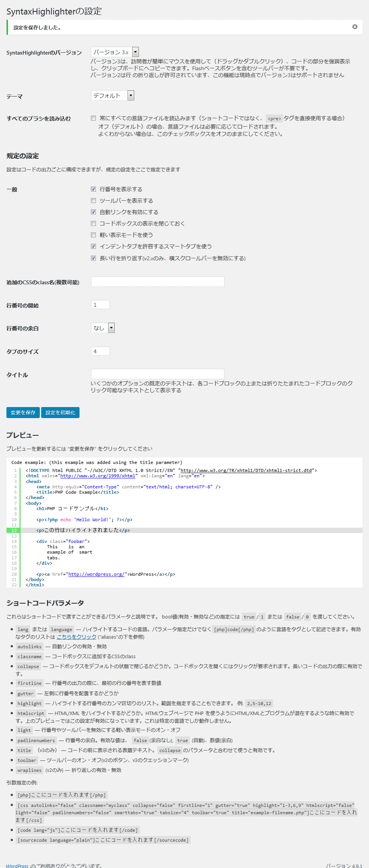Select the 'classname' parameter label
Image resolution: width=369 pixels, height=868 pixels.
(29, 657)
